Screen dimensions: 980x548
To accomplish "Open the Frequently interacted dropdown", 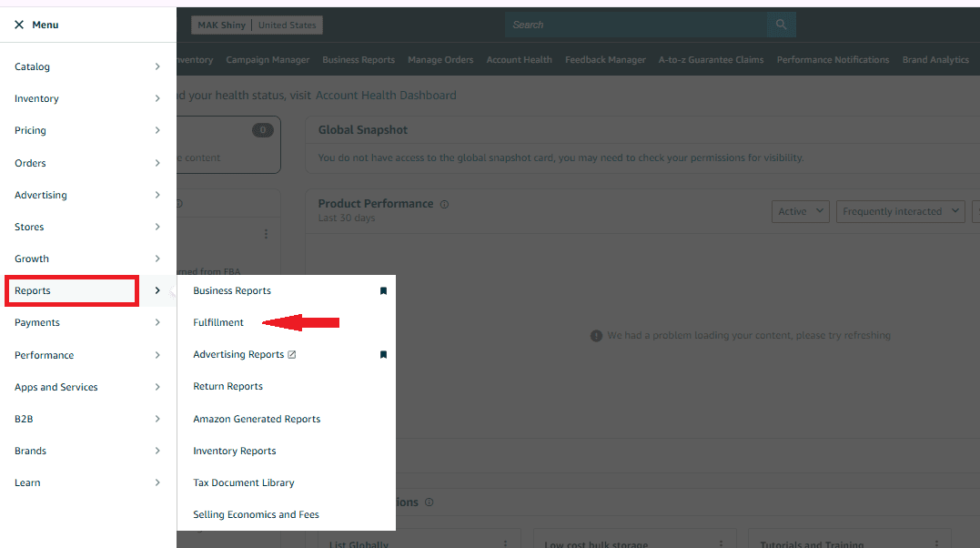I will (900, 210).
